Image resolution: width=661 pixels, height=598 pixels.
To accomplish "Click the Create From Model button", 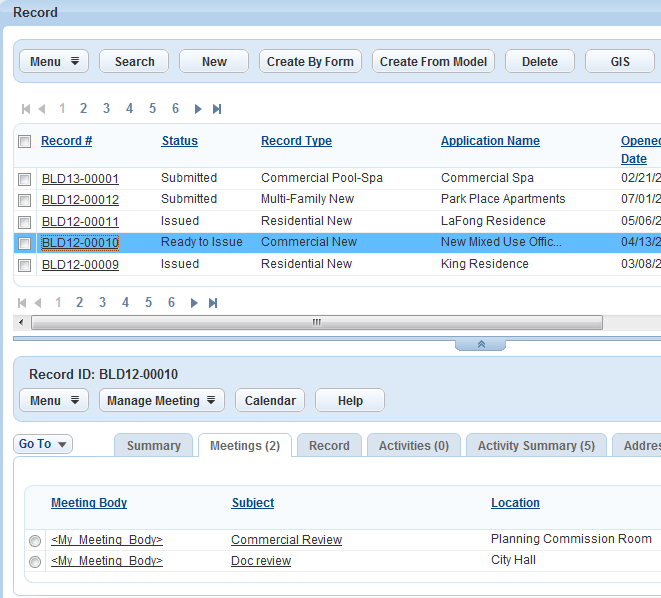I will click(434, 62).
